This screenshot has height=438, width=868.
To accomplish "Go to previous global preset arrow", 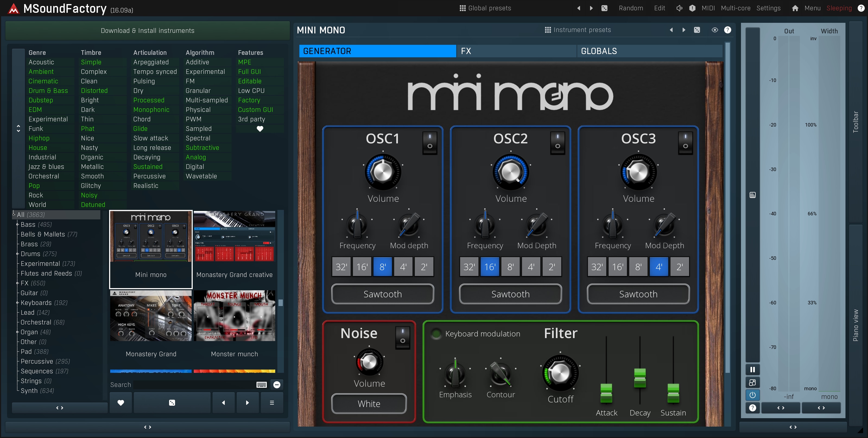I will [579, 8].
